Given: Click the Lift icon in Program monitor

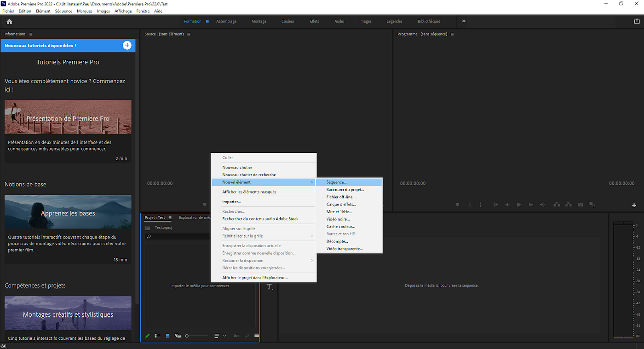Looking at the screenshot, I should click(557, 205).
